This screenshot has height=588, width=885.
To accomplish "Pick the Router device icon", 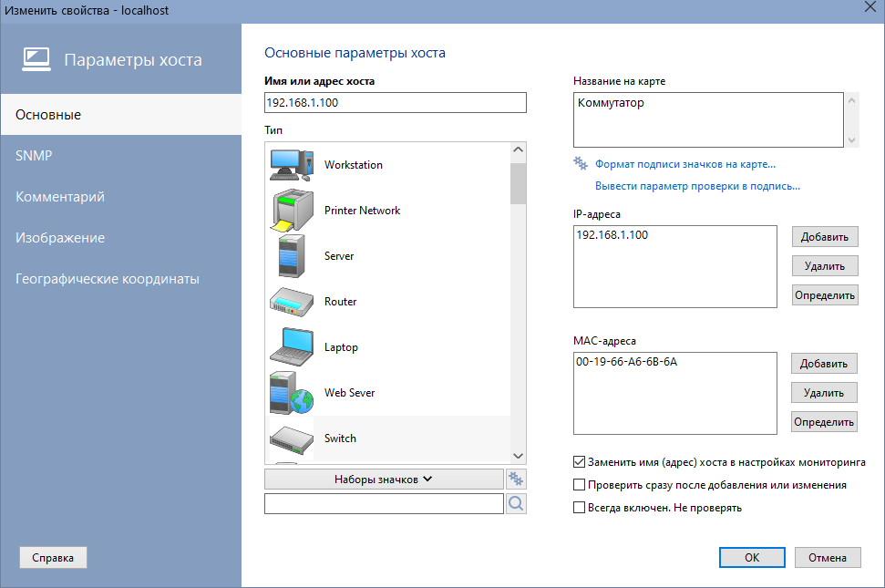I will (x=292, y=302).
